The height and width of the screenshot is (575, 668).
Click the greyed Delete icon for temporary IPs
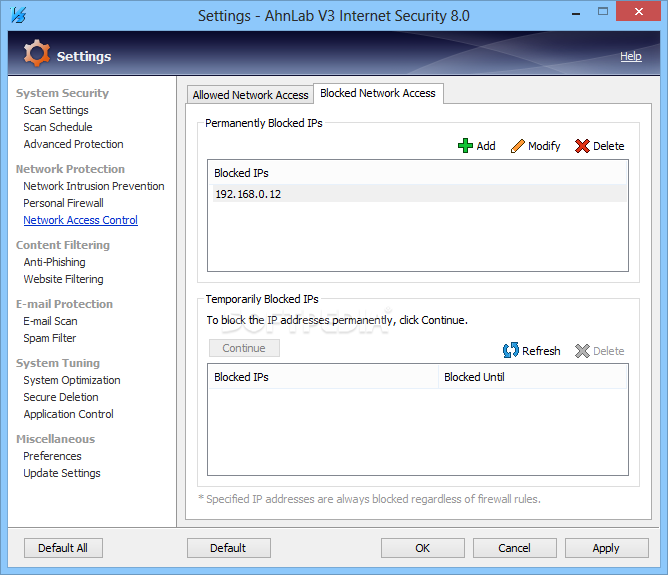582,351
